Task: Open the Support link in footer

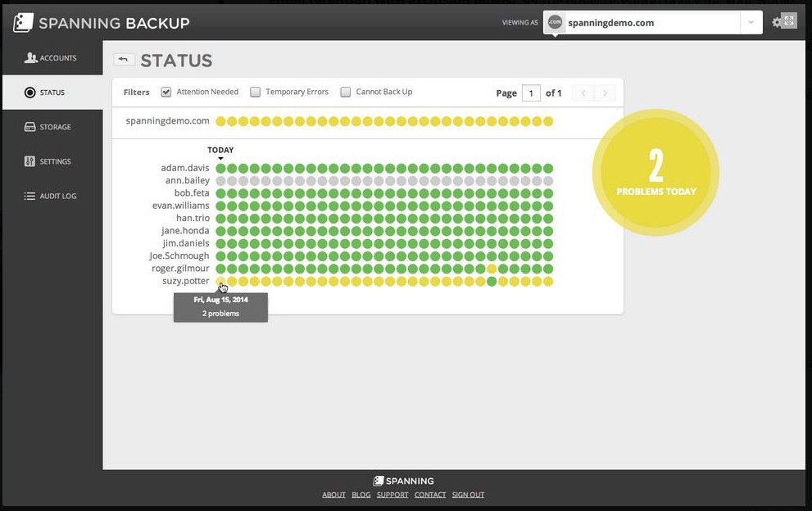Action: (x=392, y=495)
